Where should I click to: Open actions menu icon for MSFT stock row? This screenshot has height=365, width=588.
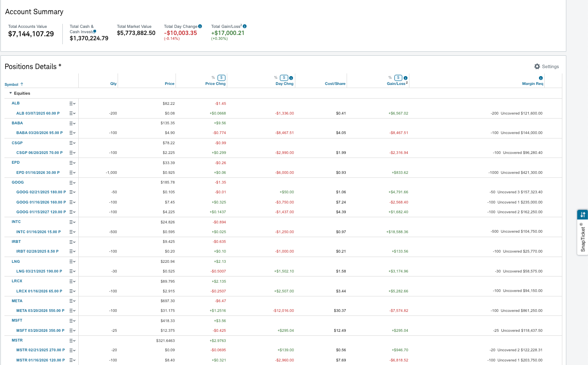[x=73, y=320]
